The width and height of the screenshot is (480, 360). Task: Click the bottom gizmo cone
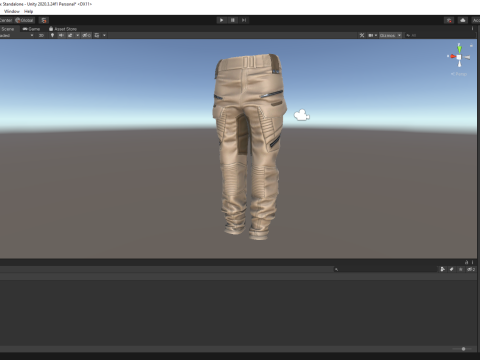[x=459, y=63]
